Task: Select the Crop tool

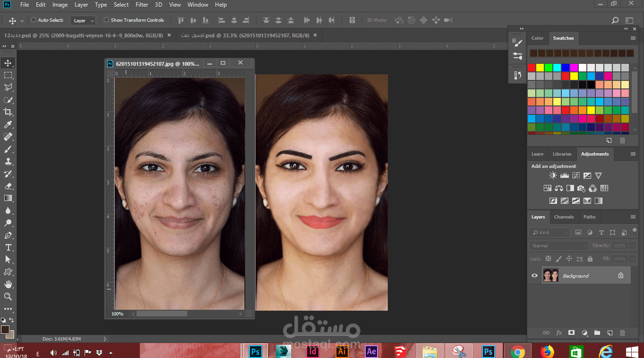Action: pos(8,112)
